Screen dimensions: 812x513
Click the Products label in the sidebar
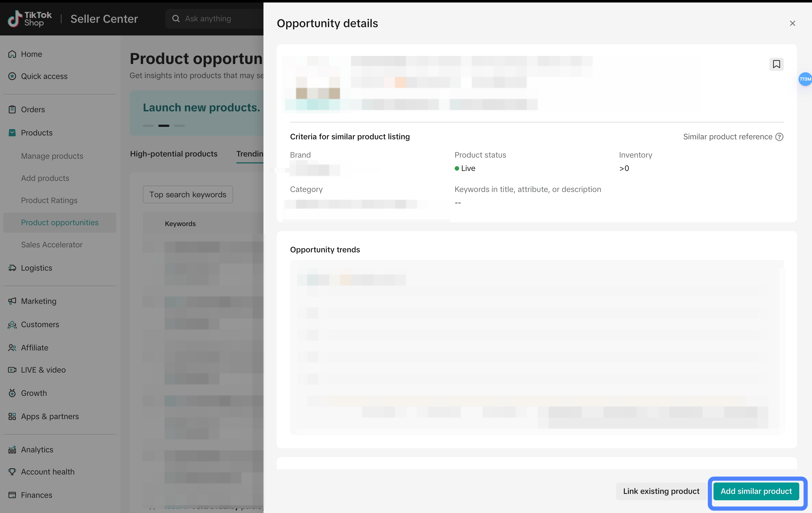[x=37, y=133]
